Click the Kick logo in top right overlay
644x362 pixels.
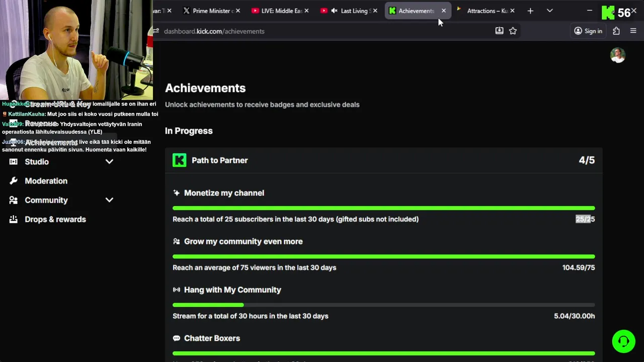pyautogui.click(x=608, y=13)
